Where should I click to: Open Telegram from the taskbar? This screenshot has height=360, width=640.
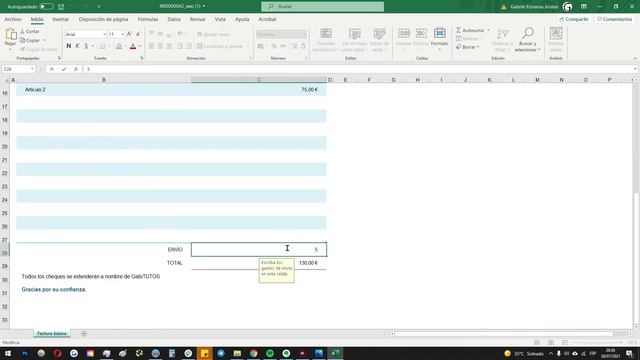[221, 353]
